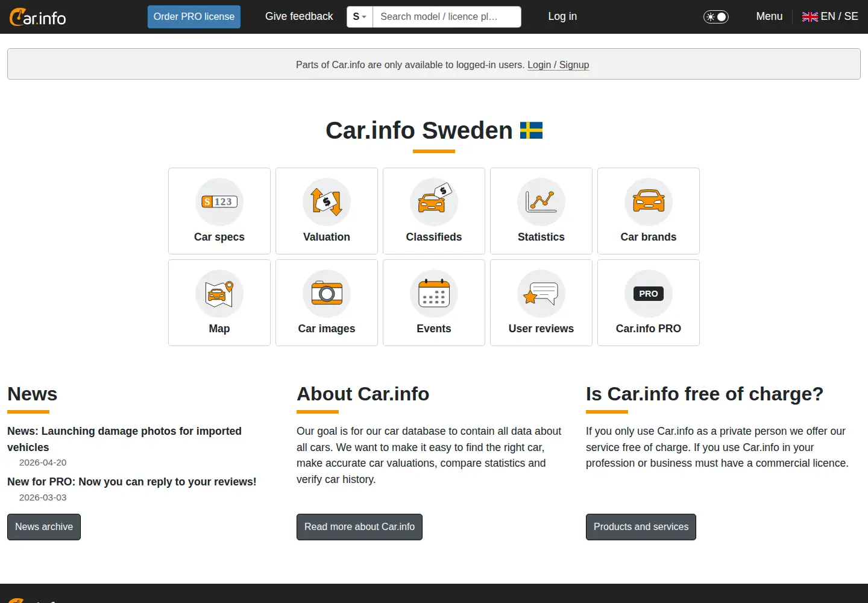Click the 'Statistics' label text
868x603 pixels.
[541, 237]
